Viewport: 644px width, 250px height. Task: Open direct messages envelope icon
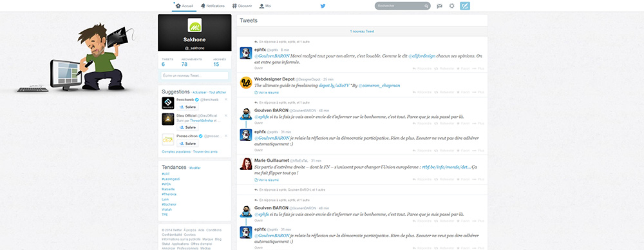[439, 6]
